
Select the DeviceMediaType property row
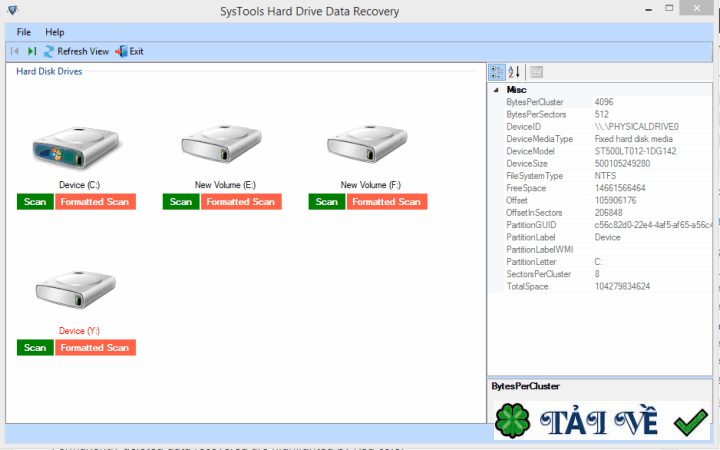[x=607, y=139]
